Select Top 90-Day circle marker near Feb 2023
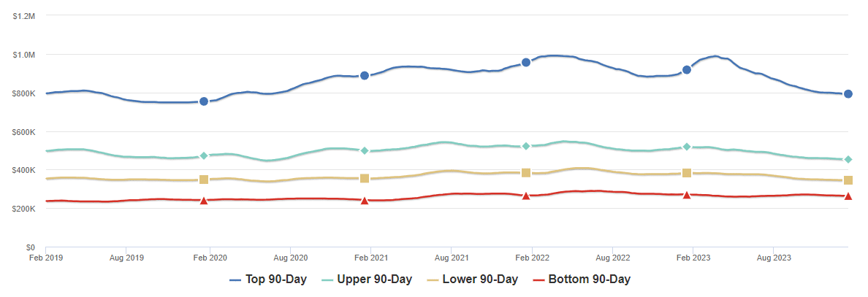This screenshot has width=868, height=297. coord(687,70)
